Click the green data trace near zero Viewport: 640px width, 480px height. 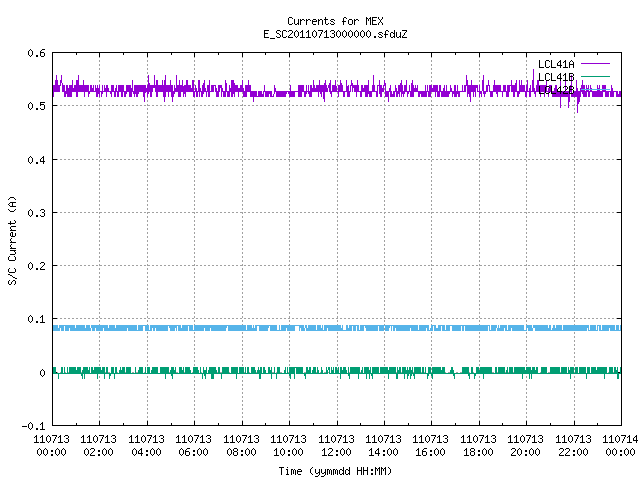pyautogui.click(x=337, y=371)
